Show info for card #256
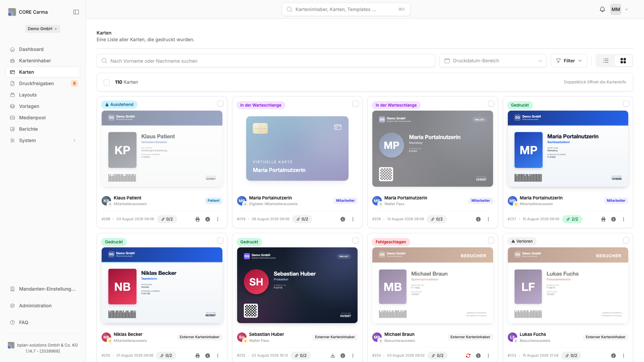 pyautogui.click(x=208, y=356)
